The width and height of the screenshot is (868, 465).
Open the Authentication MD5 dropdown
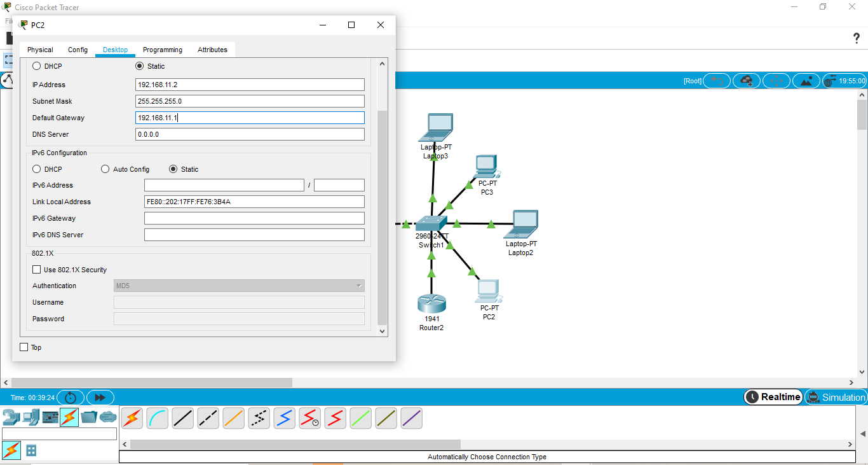(x=239, y=286)
